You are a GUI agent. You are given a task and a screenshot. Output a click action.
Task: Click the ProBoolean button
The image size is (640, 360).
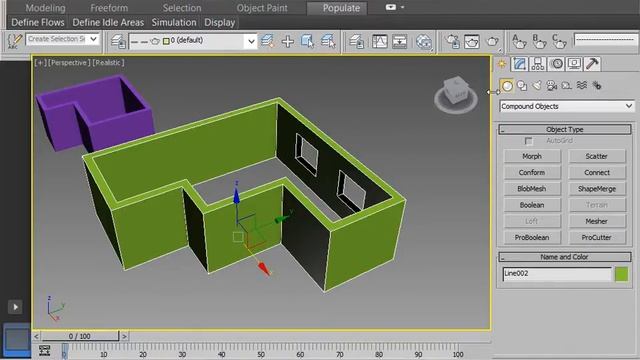tap(532, 237)
